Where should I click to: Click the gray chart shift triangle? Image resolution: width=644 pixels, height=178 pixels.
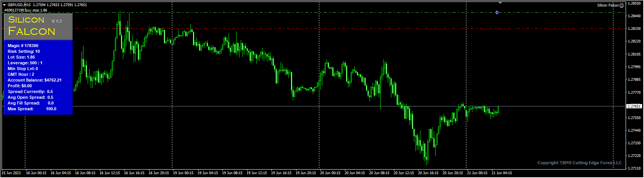(x=500, y=3)
